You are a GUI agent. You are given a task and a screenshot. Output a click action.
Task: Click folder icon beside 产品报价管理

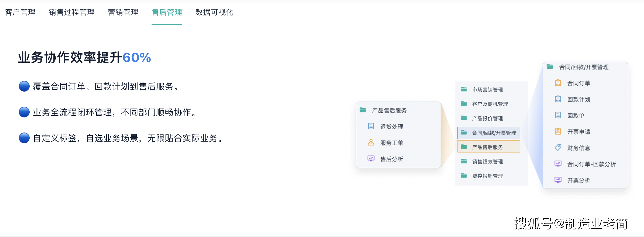[464, 118]
